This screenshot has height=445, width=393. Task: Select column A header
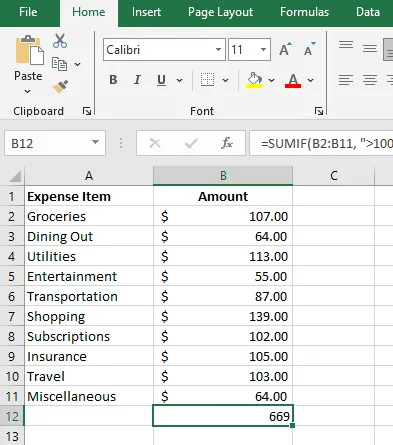click(89, 176)
